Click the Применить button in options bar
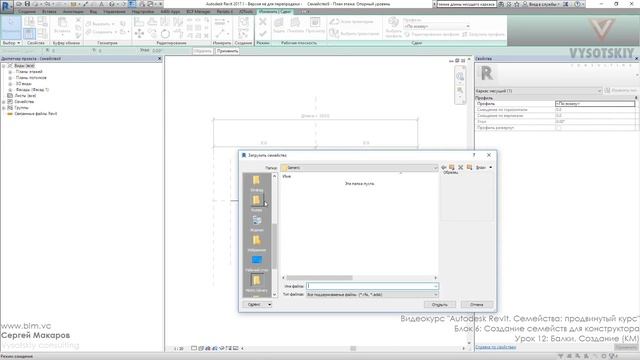The width and height of the screenshot is (640, 360). pyautogui.click(x=227, y=51)
